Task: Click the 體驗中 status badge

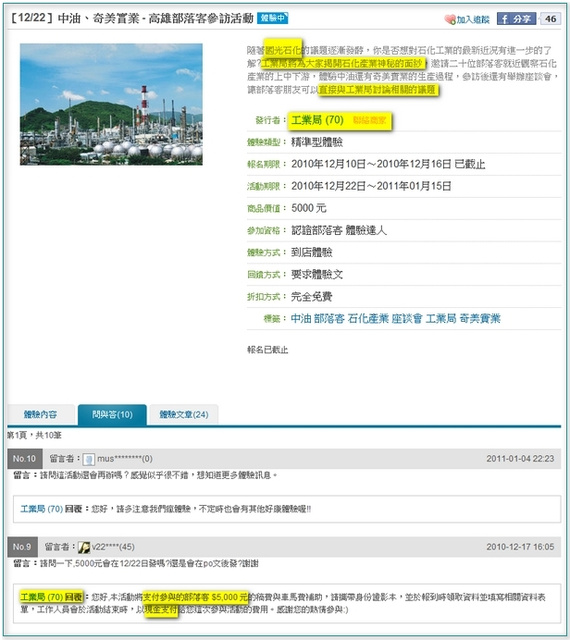Action: (272, 18)
